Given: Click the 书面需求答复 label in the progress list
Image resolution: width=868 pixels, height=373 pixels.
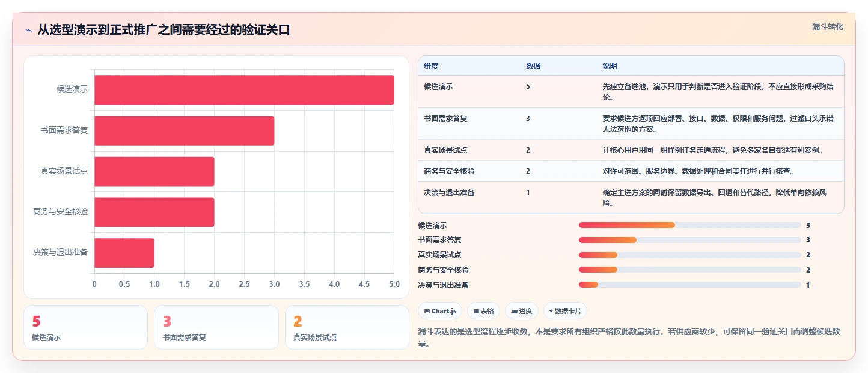Looking at the screenshot, I should pos(439,240).
